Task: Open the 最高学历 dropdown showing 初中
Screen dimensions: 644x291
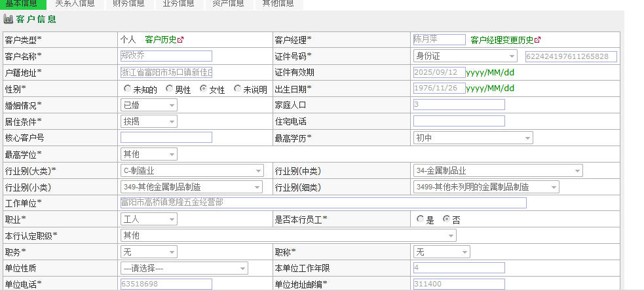Action: (x=473, y=138)
